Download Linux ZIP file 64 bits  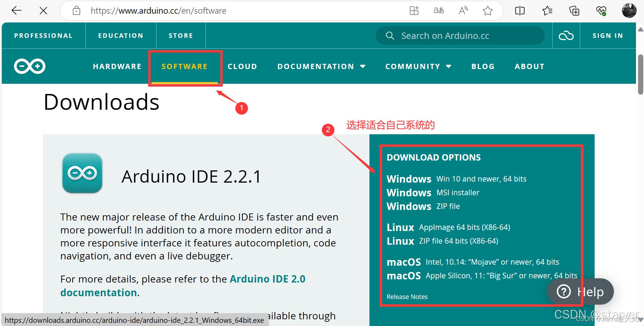442,241
